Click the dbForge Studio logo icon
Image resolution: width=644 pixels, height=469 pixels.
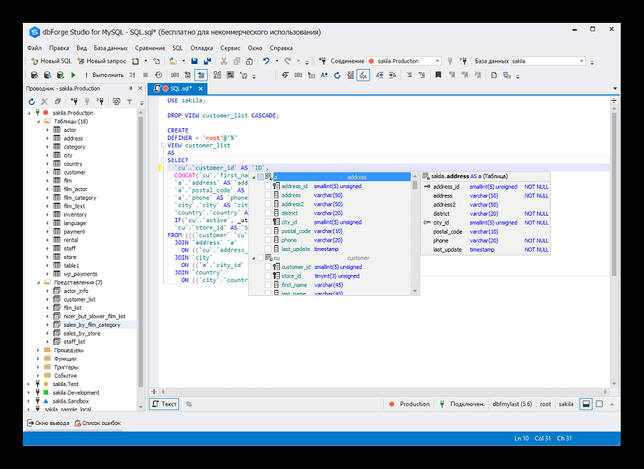tap(34, 32)
